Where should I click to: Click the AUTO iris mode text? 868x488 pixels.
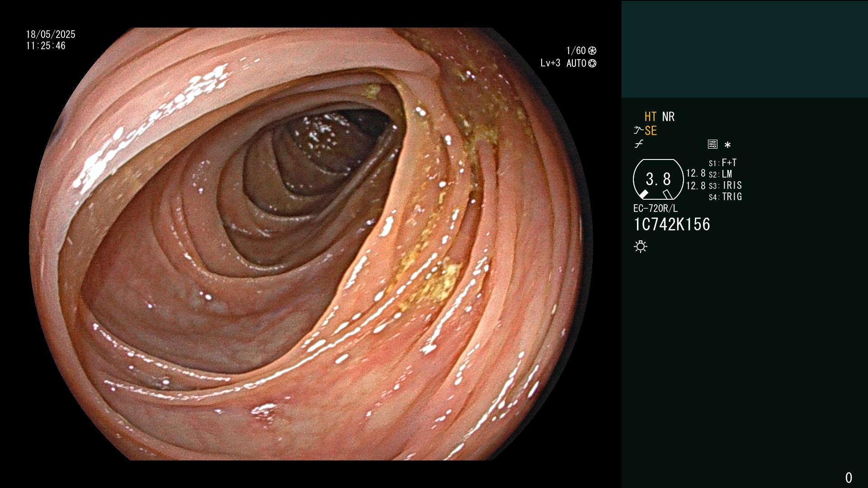576,63
